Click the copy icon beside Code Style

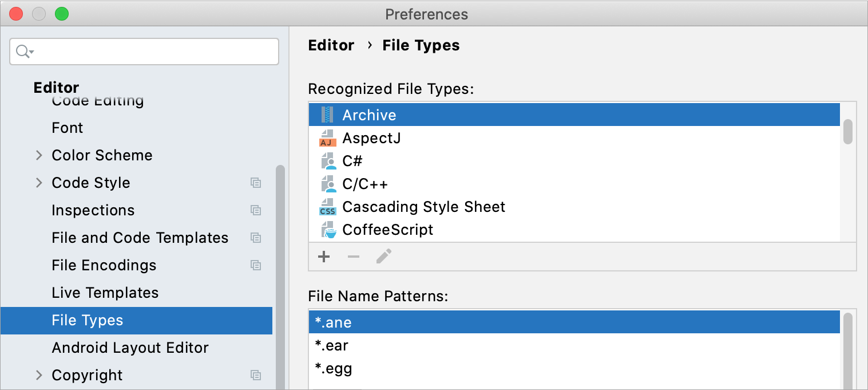tap(256, 182)
